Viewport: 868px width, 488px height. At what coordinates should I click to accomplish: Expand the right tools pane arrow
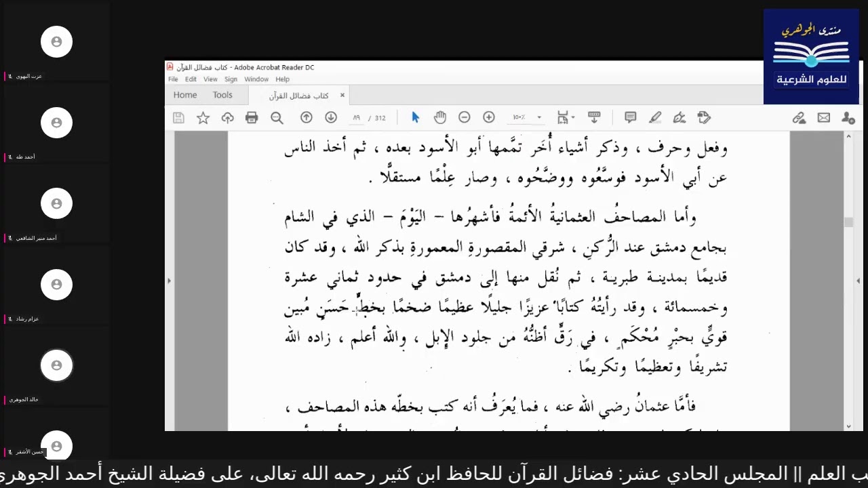pyautogui.click(x=859, y=281)
